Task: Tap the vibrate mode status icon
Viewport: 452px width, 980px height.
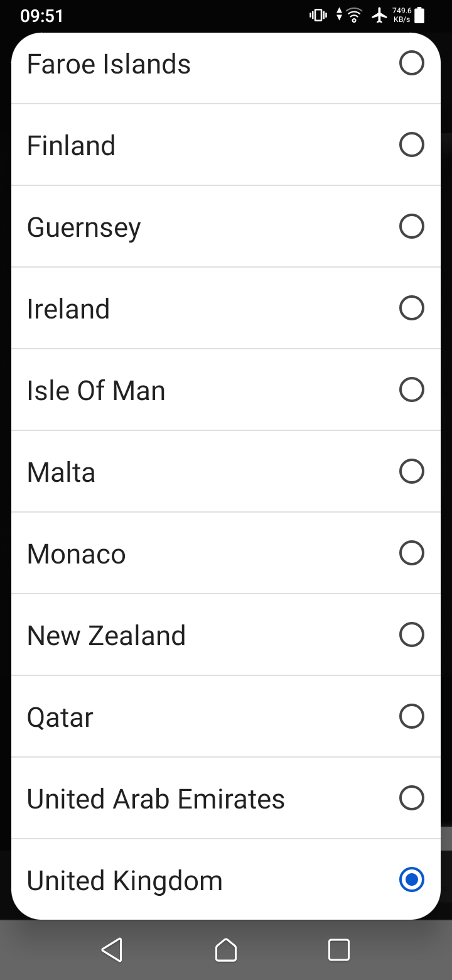Action: click(318, 15)
